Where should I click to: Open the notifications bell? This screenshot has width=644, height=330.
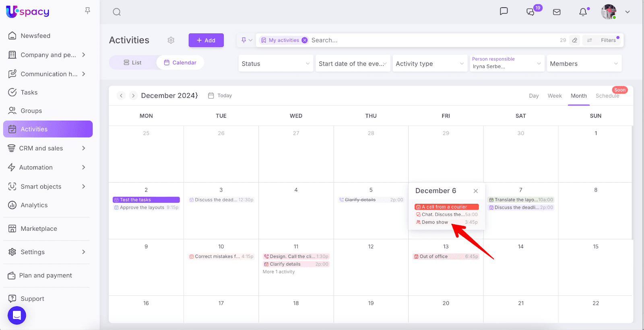(x=583, y=12)
